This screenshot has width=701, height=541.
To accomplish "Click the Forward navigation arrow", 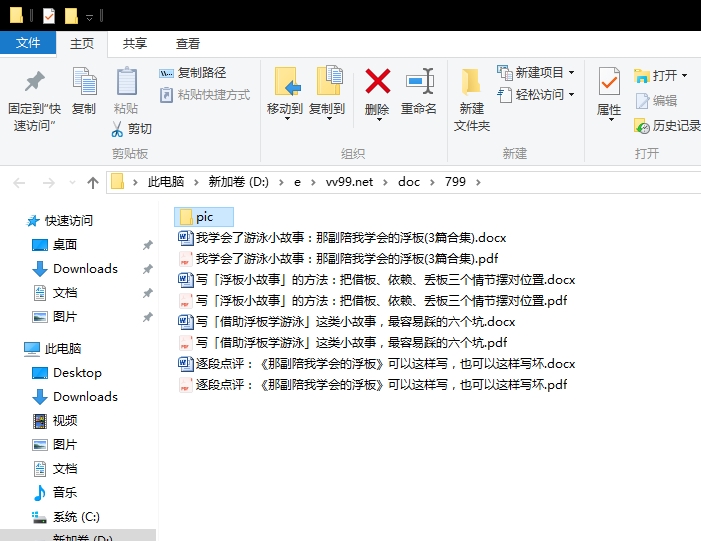I will (48, 182).
